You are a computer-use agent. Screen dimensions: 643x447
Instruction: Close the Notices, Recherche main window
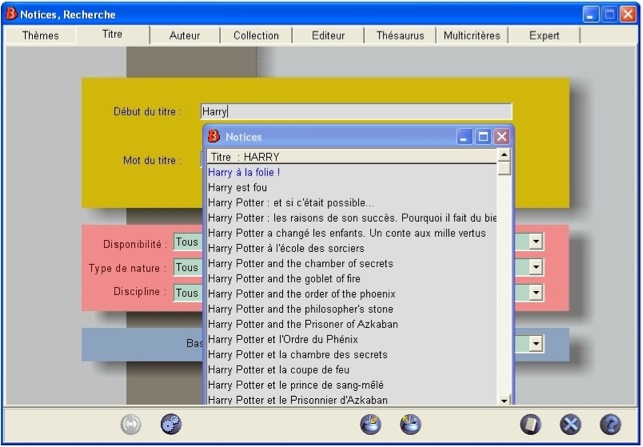628,15
